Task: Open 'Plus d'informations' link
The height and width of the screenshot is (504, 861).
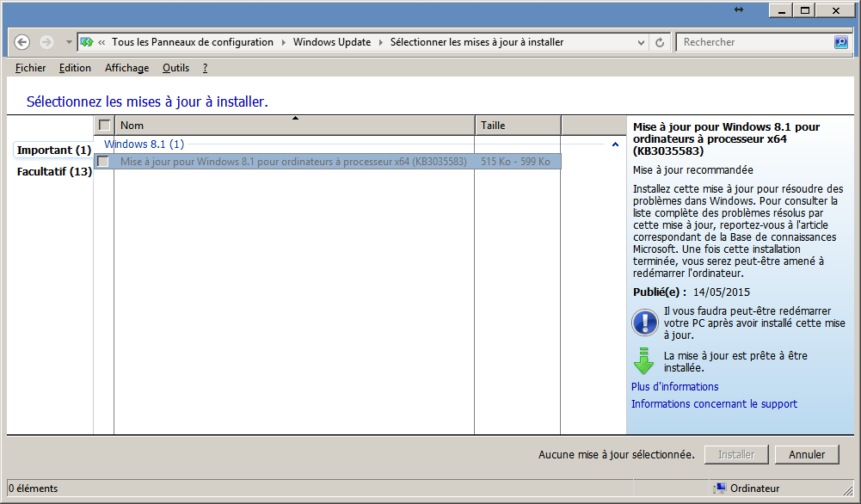Action: click(674, 386)
